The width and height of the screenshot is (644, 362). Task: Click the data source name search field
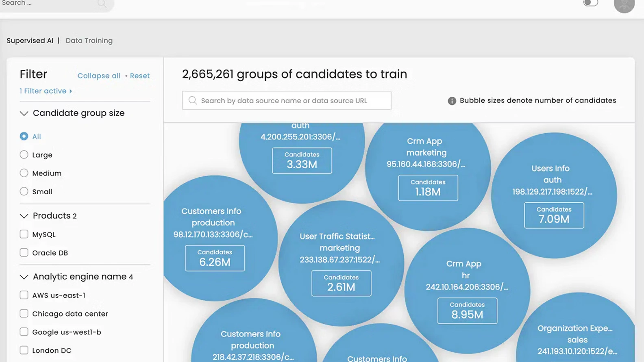(x=286, y=100)
